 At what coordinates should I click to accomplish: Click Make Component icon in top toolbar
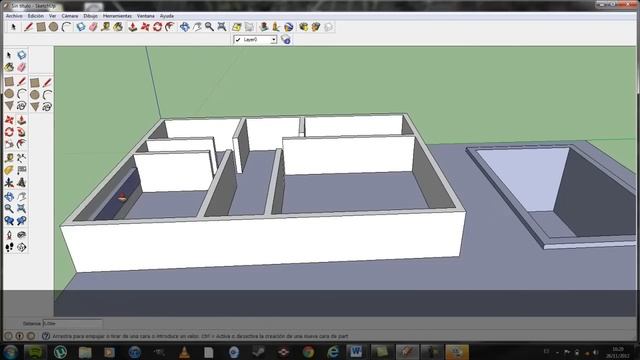pos(81,27)
